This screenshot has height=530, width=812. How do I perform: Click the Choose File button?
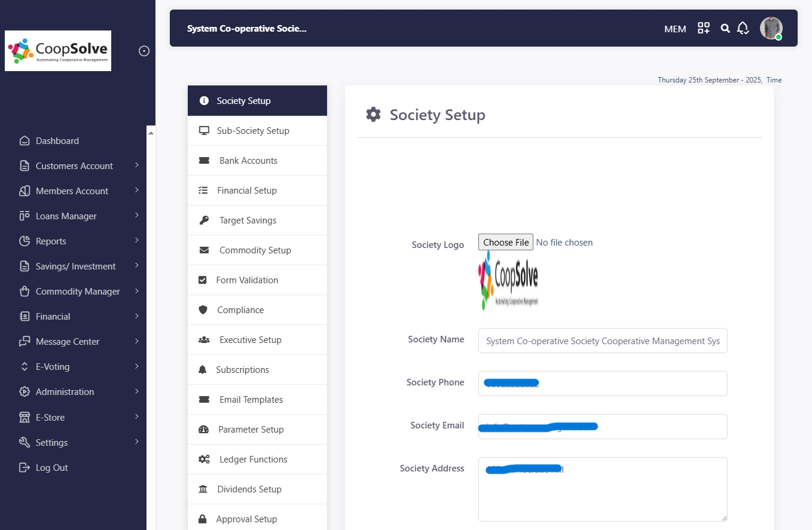coord(506,243)
